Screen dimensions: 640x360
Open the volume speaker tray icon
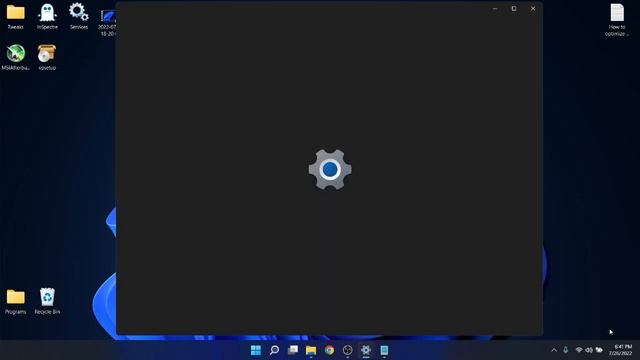[x=589, y=350]
